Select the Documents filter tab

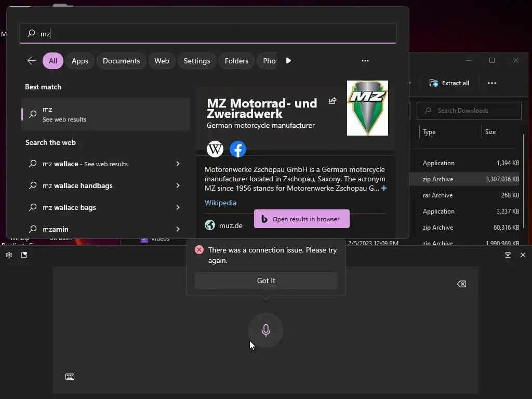pos(122,61)
